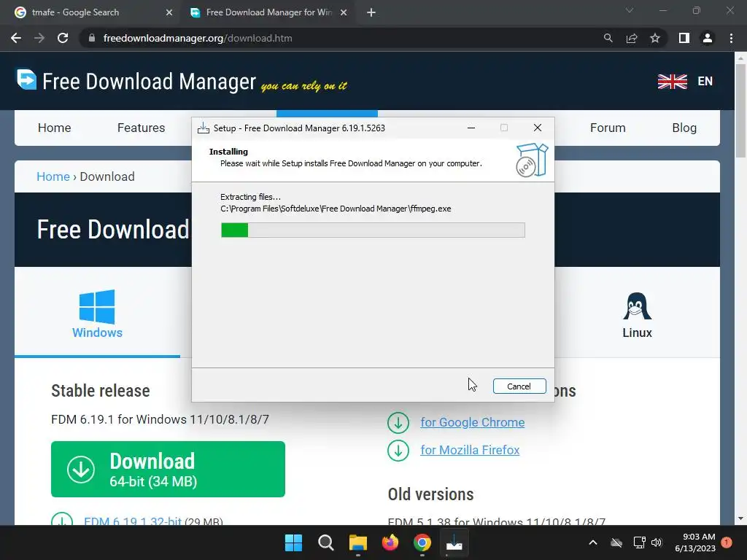747x560 pixels.
Task: Open the Chrome three-dot menu
Action: click(x=731, y=38)
